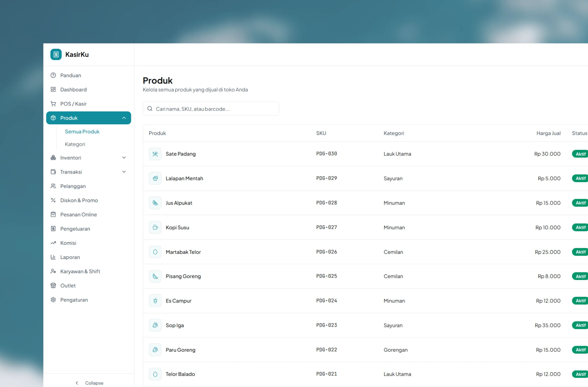This screenshot has width=588, height=387.
Task: Click the Martabak Telor egg icon
Action: tap(155, 252)
